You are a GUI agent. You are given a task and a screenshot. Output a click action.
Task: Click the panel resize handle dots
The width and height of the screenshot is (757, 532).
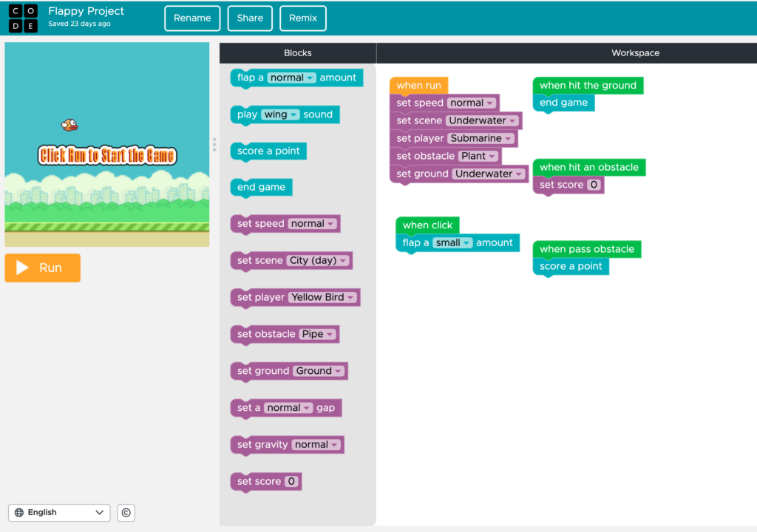click(214, 144)
